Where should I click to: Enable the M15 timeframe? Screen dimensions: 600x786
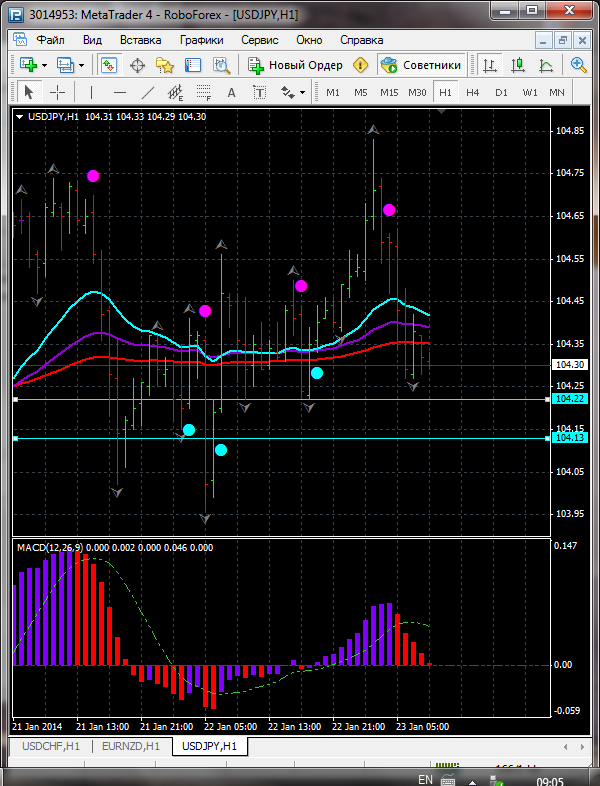pyautogui.click(x=389, y=92)
